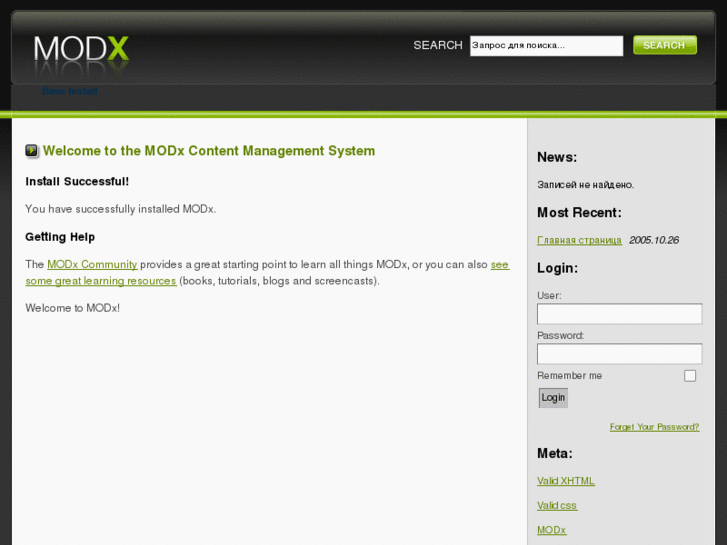The height and width of the screenshot is (545, 727).
Task: Focus the search query input field
Action: tap(546, 45)
